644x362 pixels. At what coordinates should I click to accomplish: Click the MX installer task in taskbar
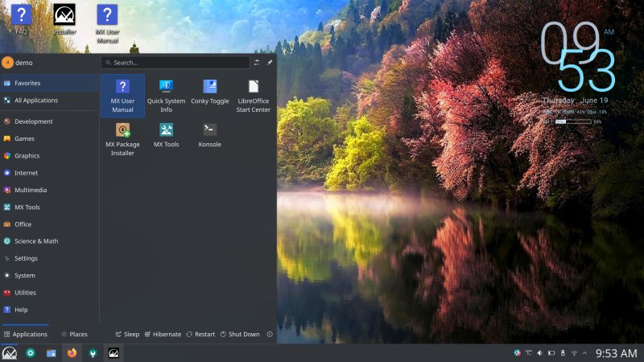114,353
